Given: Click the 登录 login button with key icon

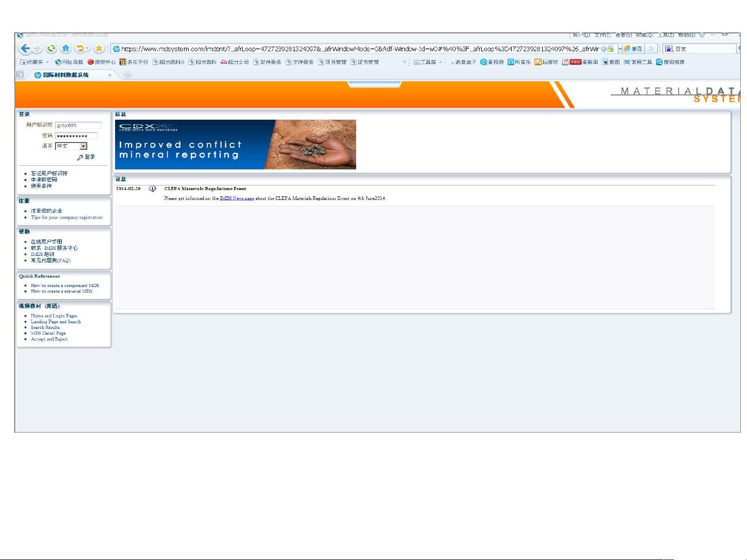Looking at the screenshot, I should [86, 157].
